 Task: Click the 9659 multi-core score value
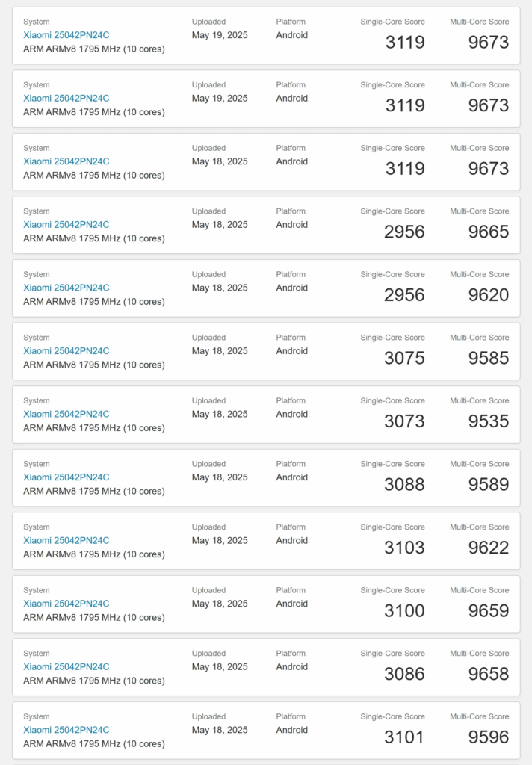(488, 611)
